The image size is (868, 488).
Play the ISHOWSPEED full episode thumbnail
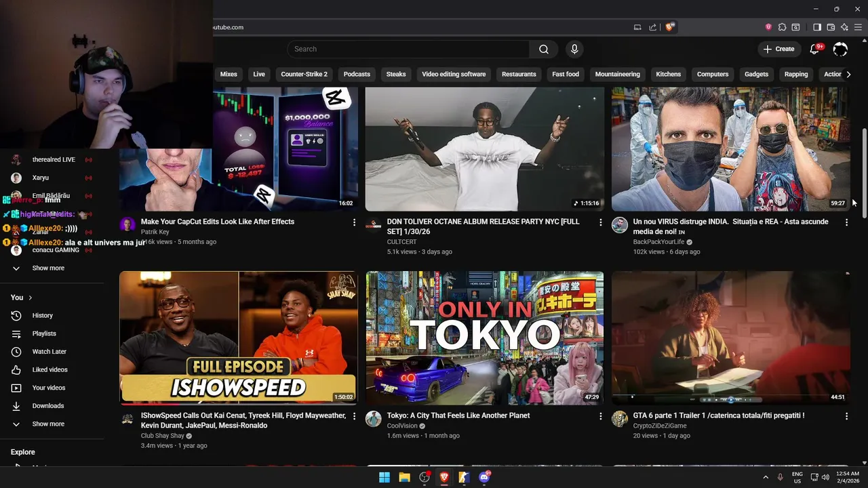tap(238, 338)
